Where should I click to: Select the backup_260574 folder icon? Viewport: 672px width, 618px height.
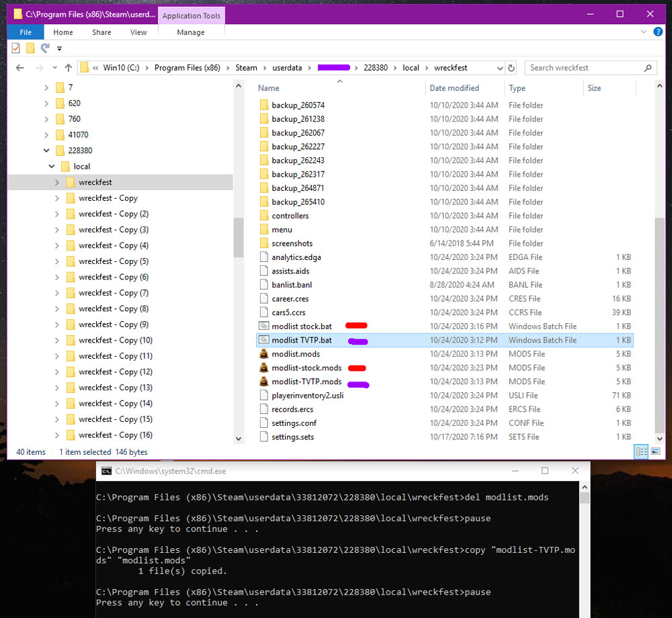tap(264, 105)
